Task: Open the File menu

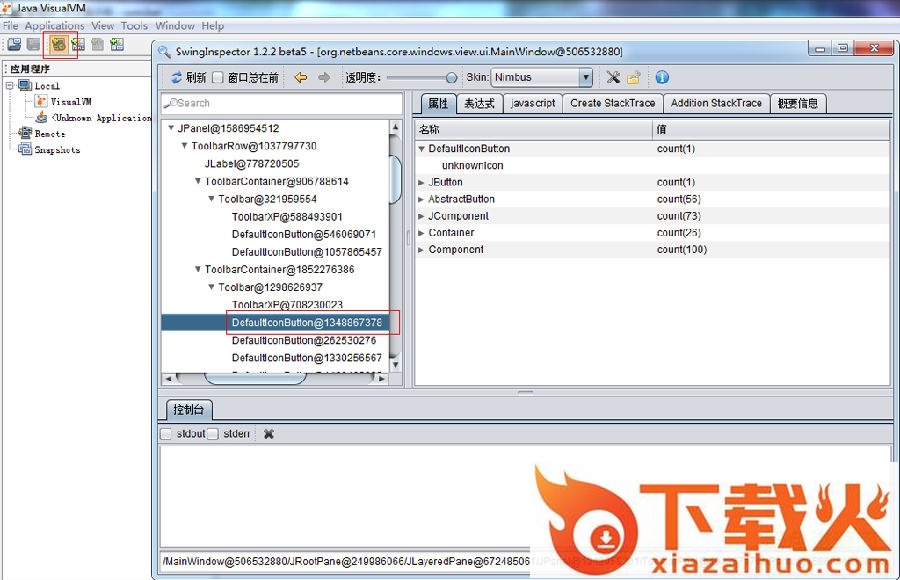Action: point(10,26)
